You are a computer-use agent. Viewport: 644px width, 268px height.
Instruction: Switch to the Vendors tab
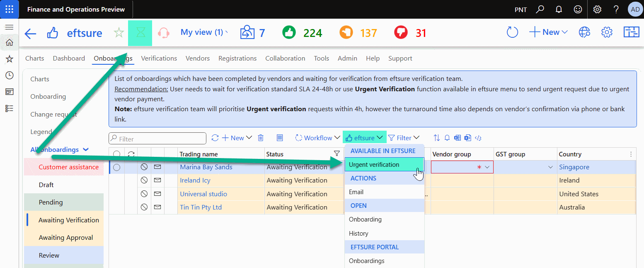tap(198, 58)
